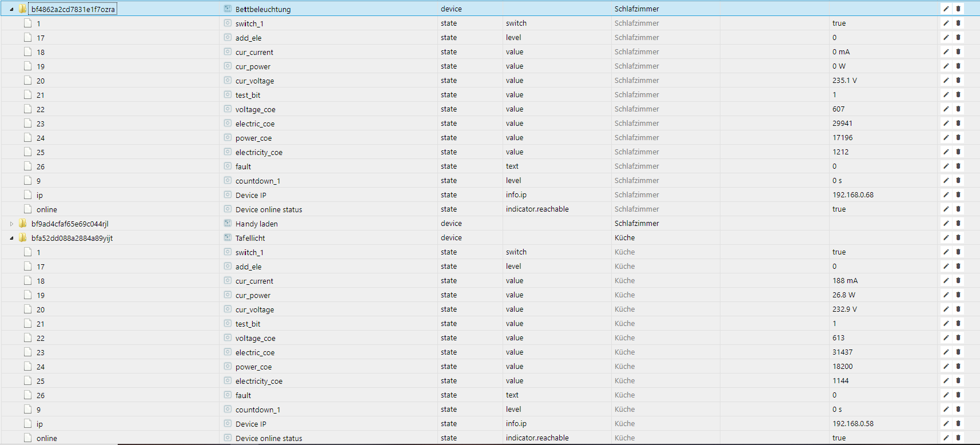Click the device icon beside Tafellicht
Screen dimensions: 980x445
tap(228, 238)
